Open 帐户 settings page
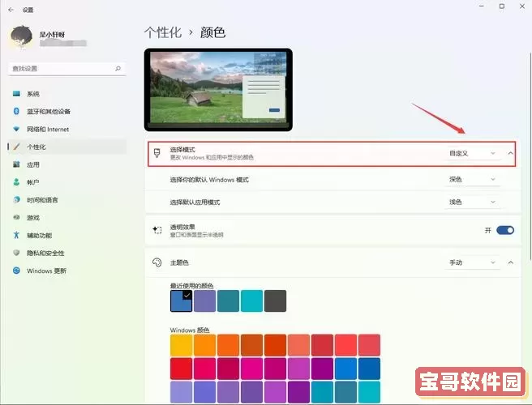The height and width of the screenshot is (405, 532). click(67, 182)
